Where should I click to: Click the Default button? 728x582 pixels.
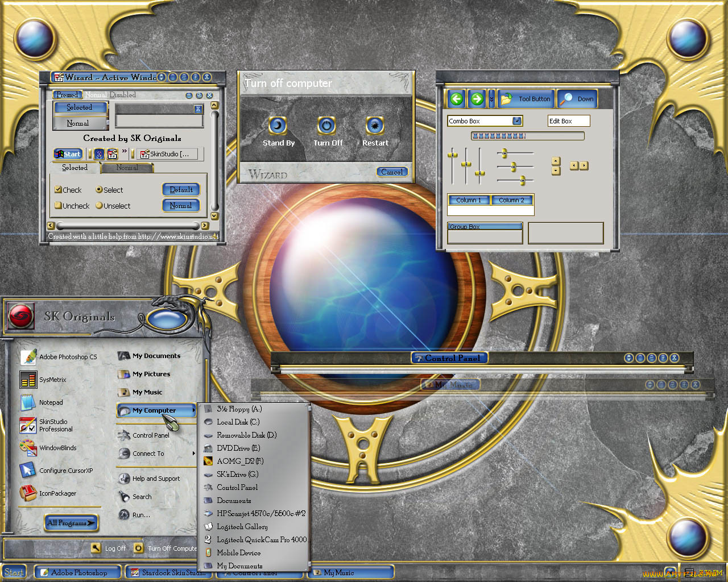181,189
